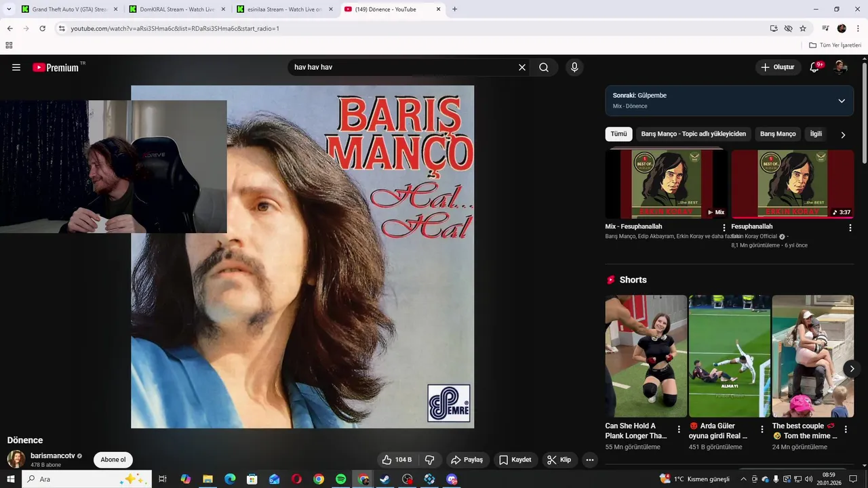Viewport: 868px width, 488px height.
Task: Open a new browser tab
Action: click(x=454, y=9)
